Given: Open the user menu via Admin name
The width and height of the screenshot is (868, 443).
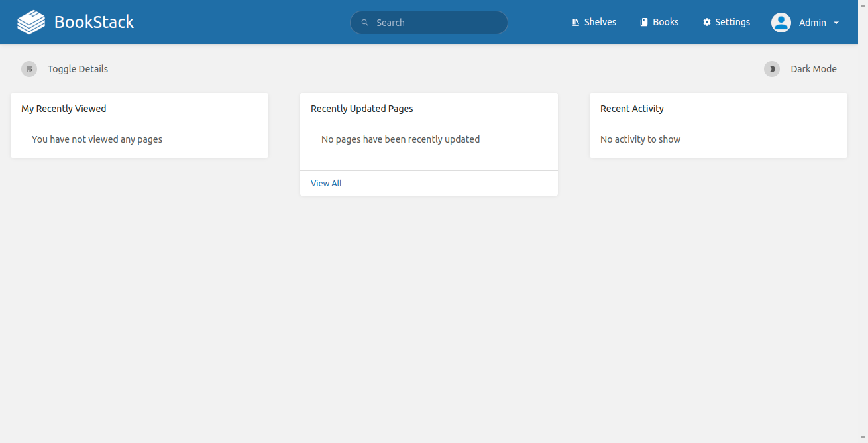Looking at the screenshot, I should pos(812,23).
